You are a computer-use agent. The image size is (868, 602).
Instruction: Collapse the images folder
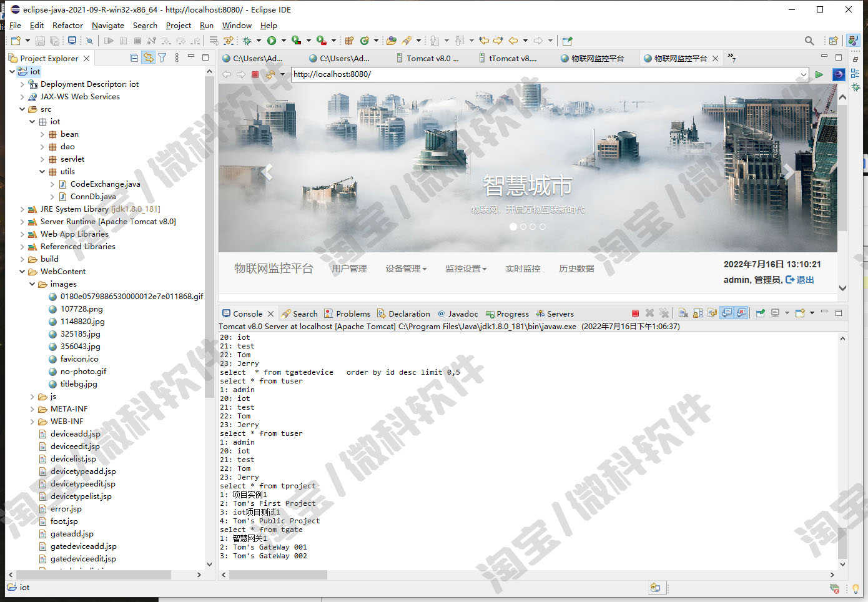point(32,284)
